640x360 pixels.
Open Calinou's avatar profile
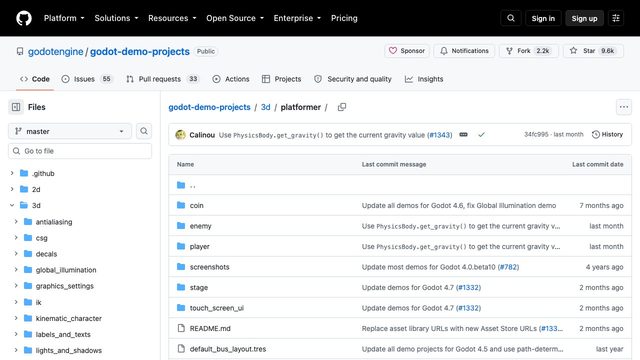point(180,135)
